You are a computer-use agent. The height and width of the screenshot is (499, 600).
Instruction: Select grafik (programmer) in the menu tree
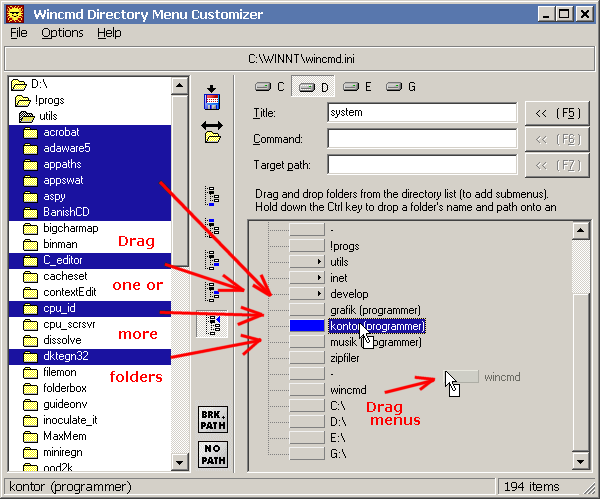(x=375, y=310)
